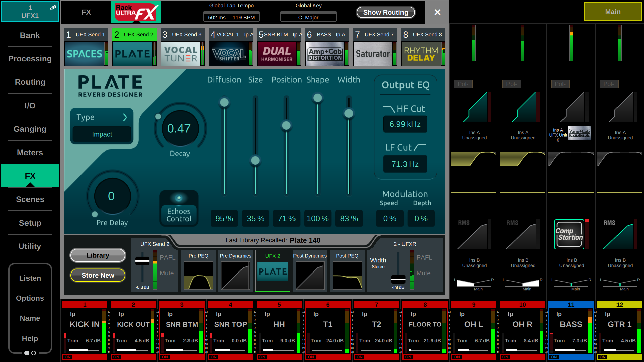The width and height of the screenshot is (644, 362).
Task: Mute the UFX Send 2 input
Action: (x=167, y=273)
